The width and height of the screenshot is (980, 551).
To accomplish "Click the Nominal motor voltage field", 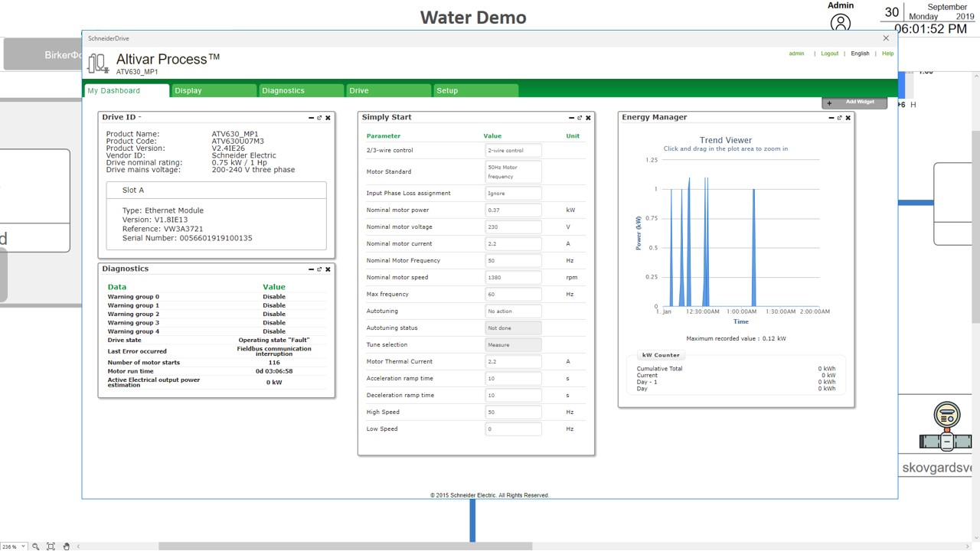I will pos(513,227).
